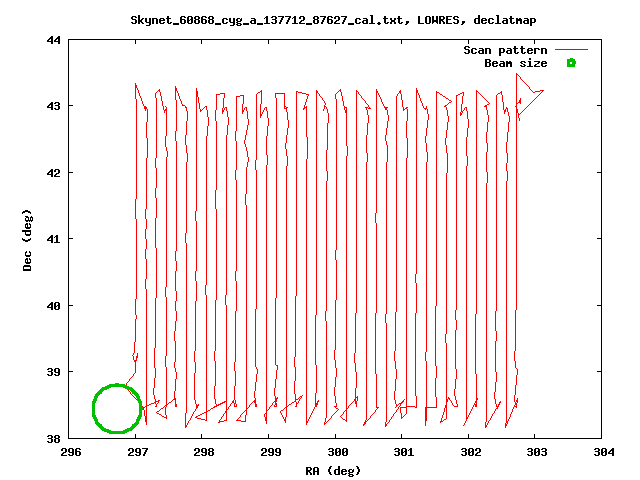The height and width of the screenshot is (480, 640).
Task: Click the large green beam circle
Action: [117, 408]
